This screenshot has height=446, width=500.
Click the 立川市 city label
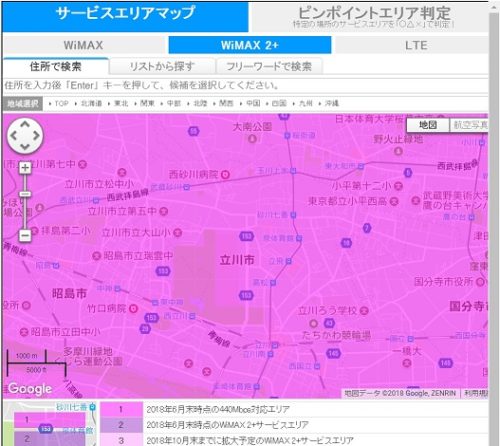(x=237, y=260)
